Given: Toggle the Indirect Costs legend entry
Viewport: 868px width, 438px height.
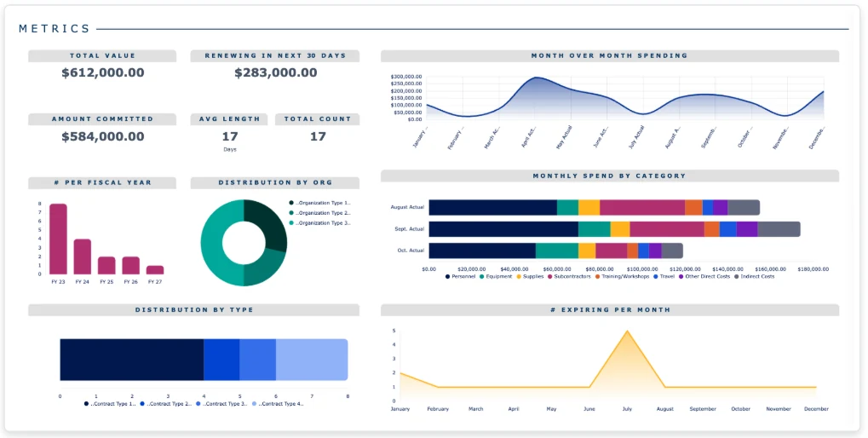Looking at the screenshot, I should coord(756,276).
